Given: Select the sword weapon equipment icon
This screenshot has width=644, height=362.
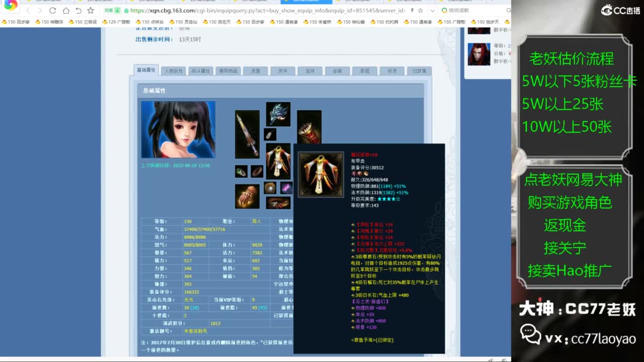Looking at the screenshot, I should tap(247, 134).
